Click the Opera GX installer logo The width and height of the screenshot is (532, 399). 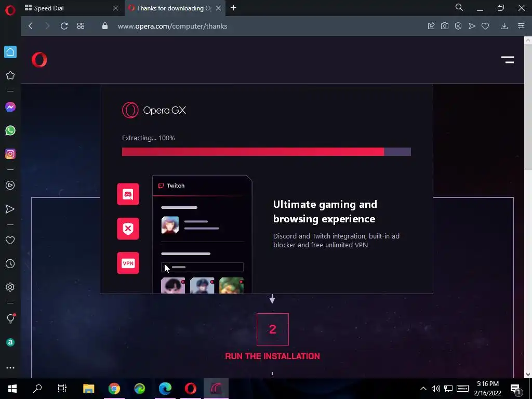154,110
